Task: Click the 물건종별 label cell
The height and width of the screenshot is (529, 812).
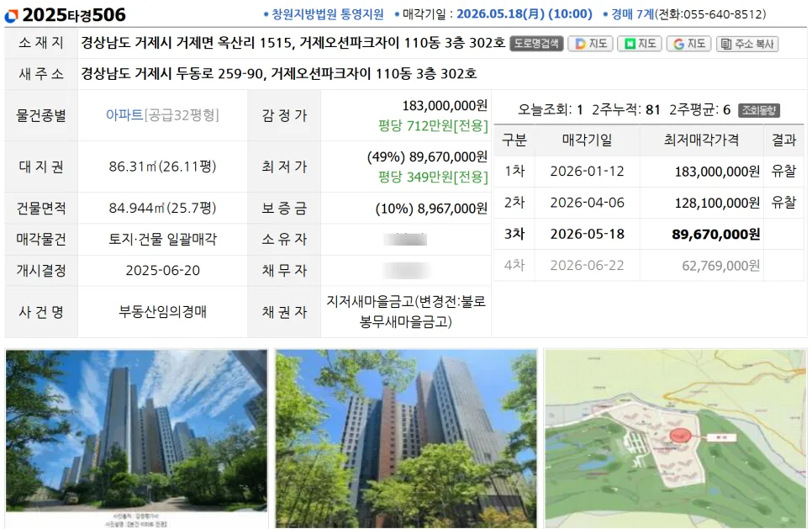Action: [x=41, y=115]
